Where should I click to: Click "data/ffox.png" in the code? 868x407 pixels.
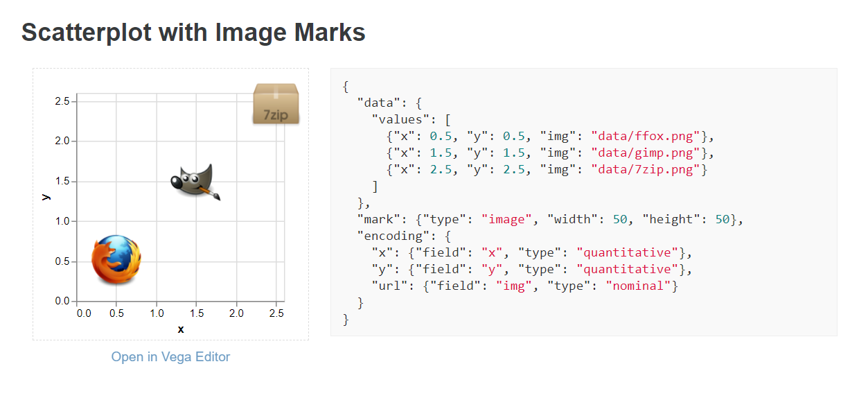646,136
